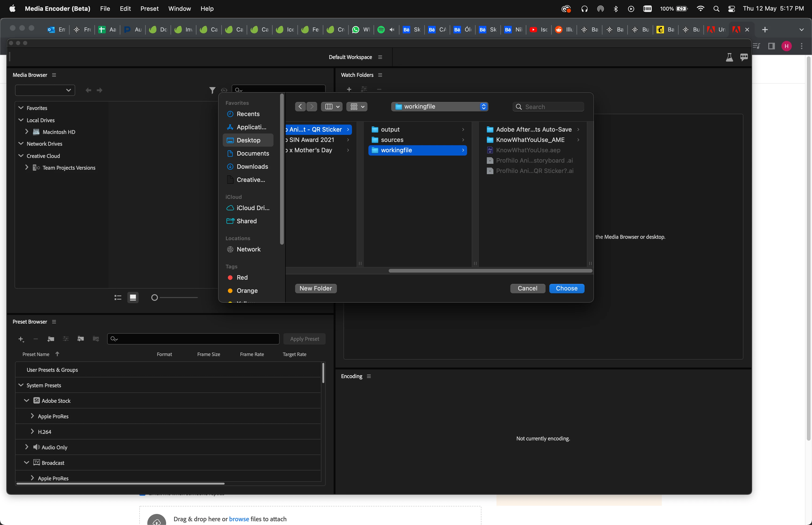This screenshot has width=812, height=525.
Task: Open the beta flask icon
Action: (x=729, y=57)
